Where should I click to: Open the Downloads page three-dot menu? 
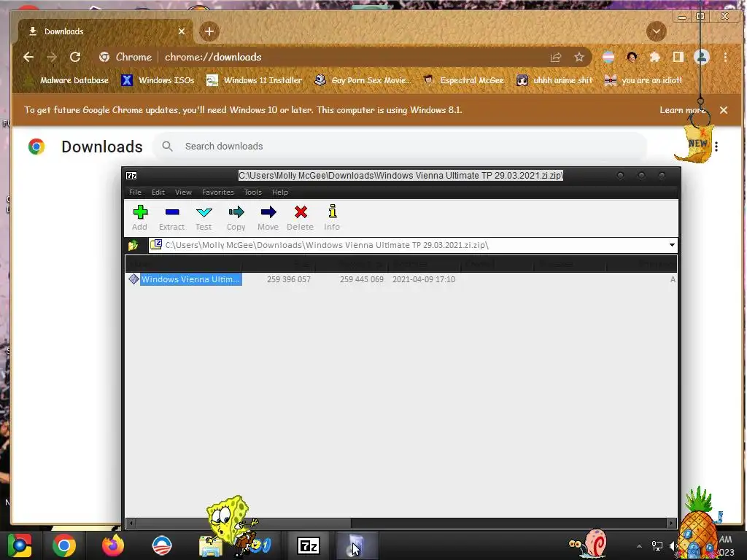point(716,147)
